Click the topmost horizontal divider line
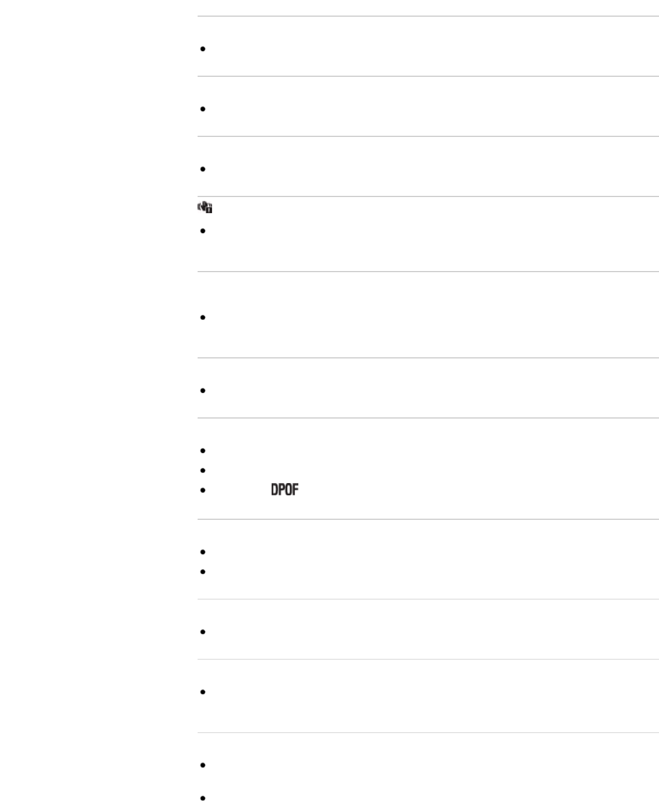 pyautogui.click(x=428, y=16)
